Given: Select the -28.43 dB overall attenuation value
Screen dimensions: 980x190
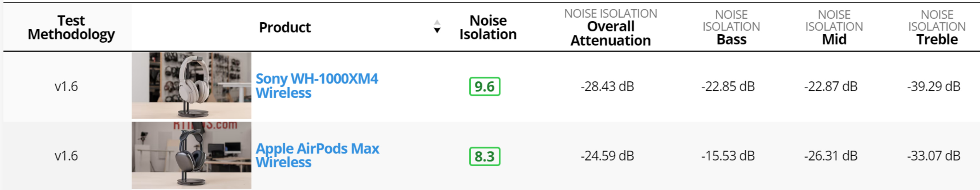Looking at the screenshot, I should point(607,87).
